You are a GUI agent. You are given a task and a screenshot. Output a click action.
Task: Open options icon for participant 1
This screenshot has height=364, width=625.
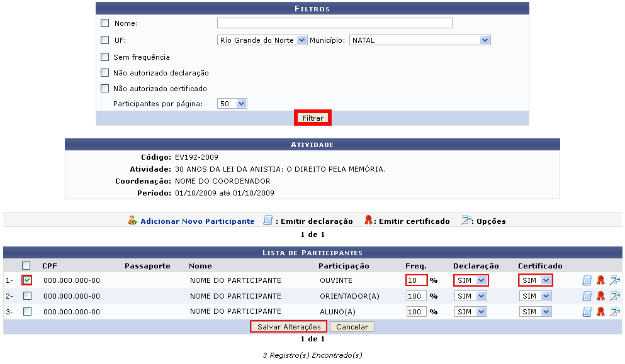tap(614, 280)
